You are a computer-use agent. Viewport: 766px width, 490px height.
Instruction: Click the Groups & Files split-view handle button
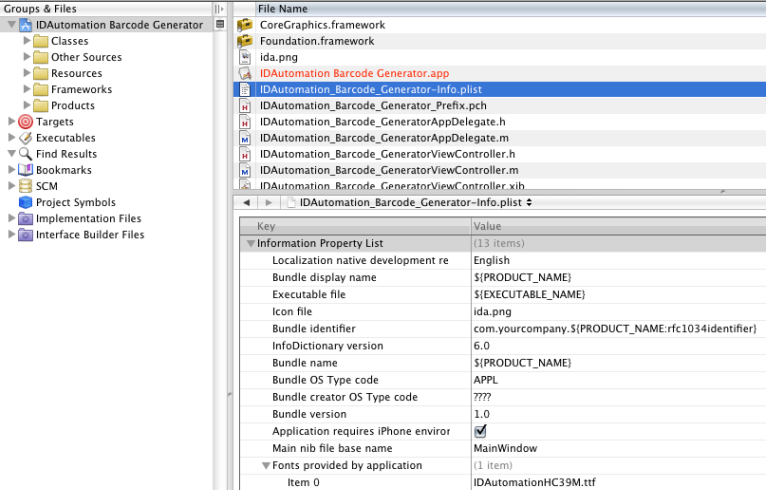click(218, 9)
